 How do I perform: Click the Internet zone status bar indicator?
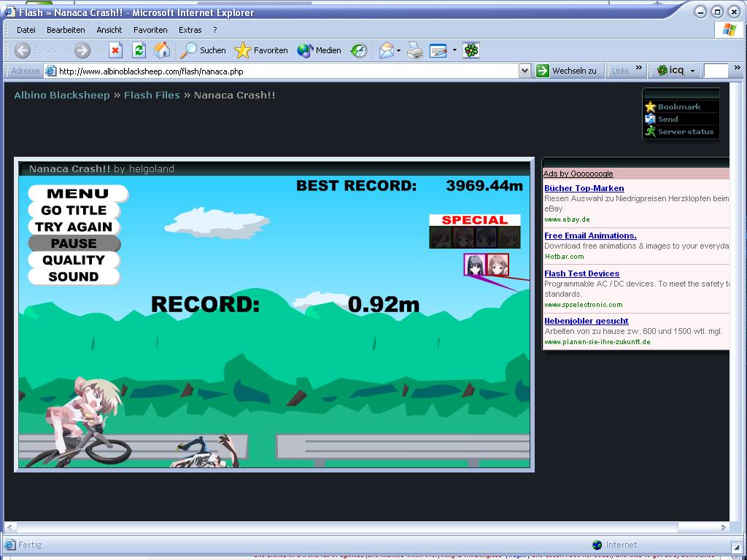point(614,545)
